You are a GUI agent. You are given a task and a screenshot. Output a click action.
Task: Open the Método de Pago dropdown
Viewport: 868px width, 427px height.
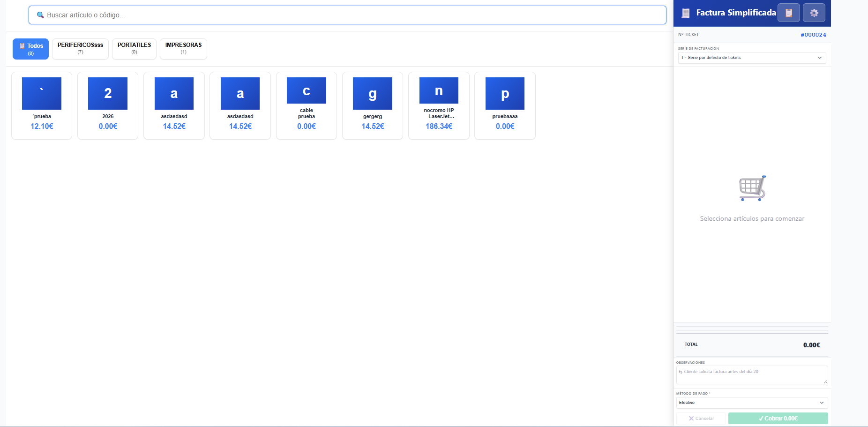point(752,403)
